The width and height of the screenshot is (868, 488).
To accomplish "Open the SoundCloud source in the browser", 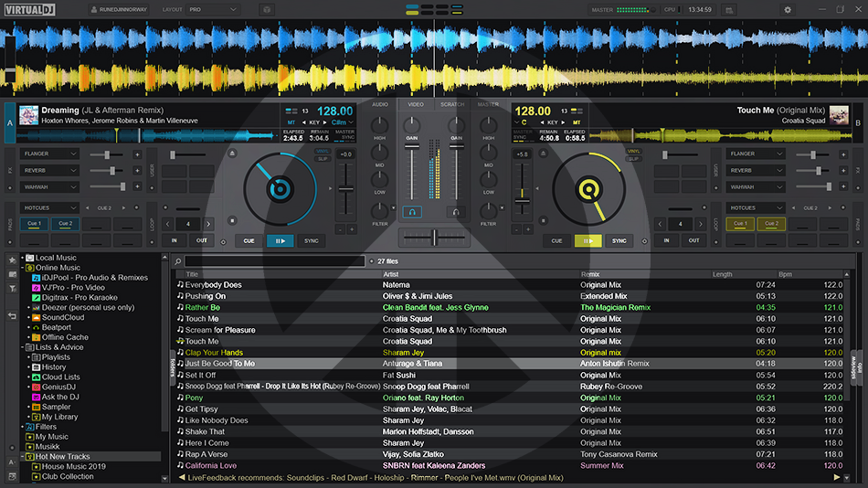I will 62,317.
